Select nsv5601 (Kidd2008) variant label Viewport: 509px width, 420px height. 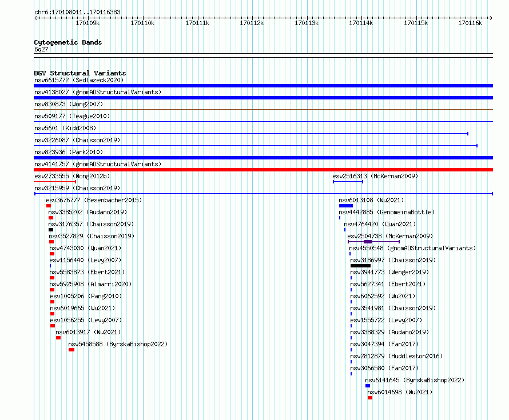click(x=65, y=128)
